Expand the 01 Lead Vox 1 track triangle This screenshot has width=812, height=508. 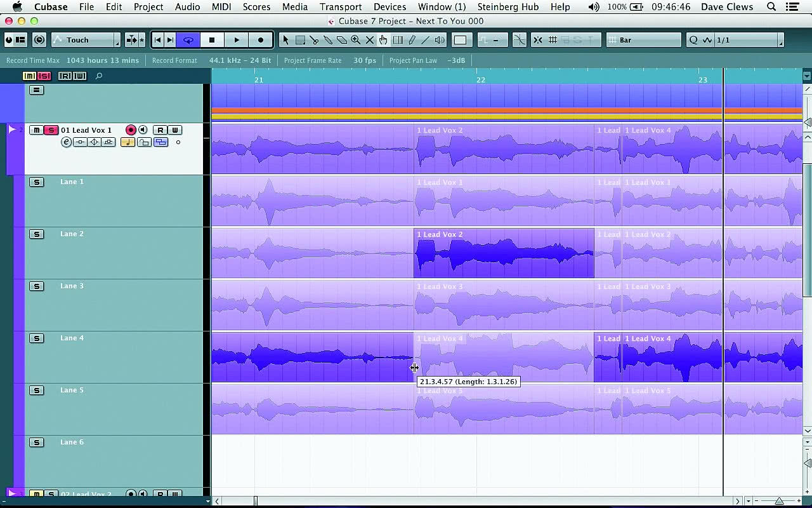tap(12, 130)
